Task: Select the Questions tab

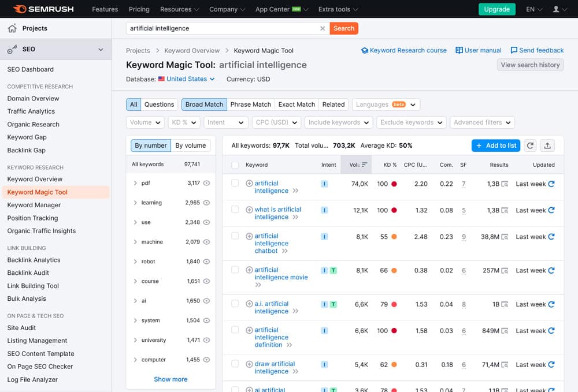Action: click(159, 104)
